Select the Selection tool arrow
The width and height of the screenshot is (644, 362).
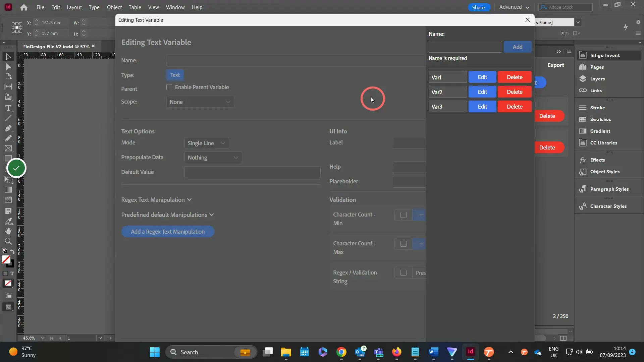[x=8, y=57]
